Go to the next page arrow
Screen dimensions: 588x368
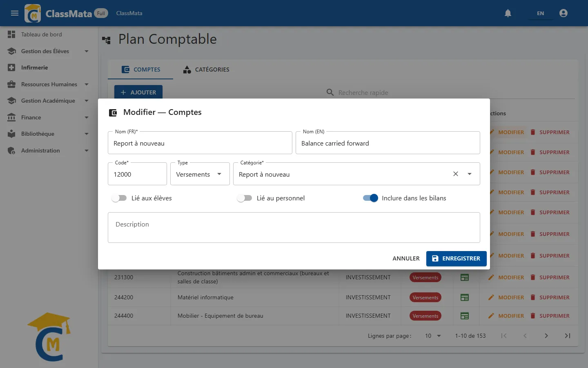point(546,336)
